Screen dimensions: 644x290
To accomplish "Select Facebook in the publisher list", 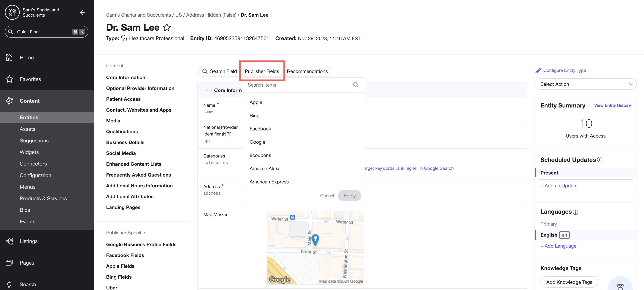I will 260,129.
